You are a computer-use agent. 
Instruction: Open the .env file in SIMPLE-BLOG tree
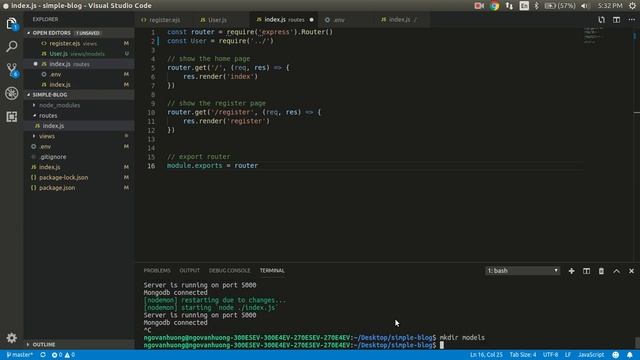pyautogui.click(x=79, y=147)
